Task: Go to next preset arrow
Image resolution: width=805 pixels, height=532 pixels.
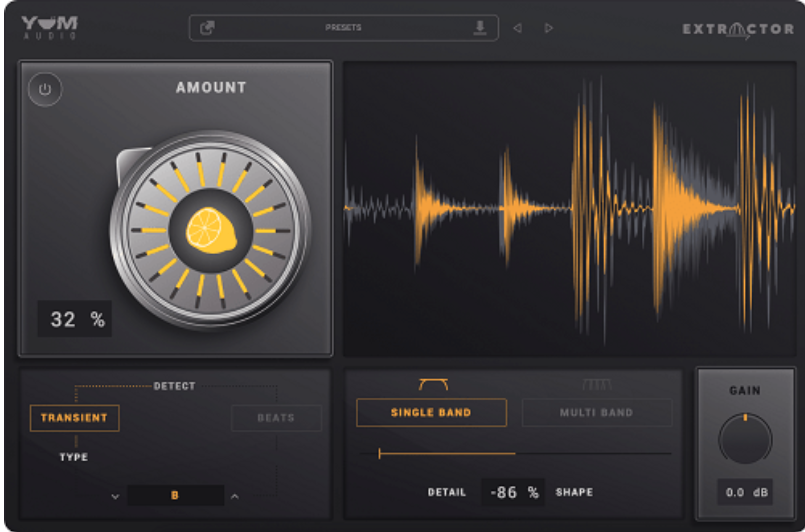Action: [x=549, y=28]
